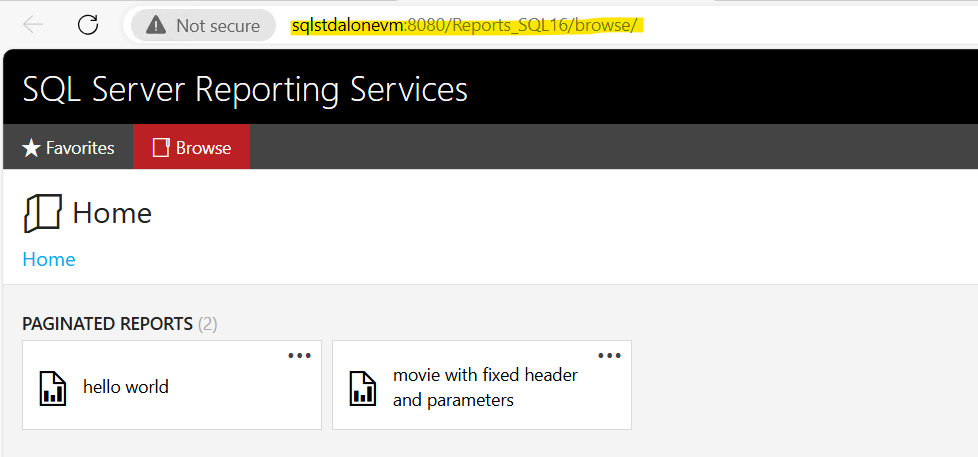Open ellipsis menu for hello world report
This screenshot has width=978, height=457.
click(299, 355)
